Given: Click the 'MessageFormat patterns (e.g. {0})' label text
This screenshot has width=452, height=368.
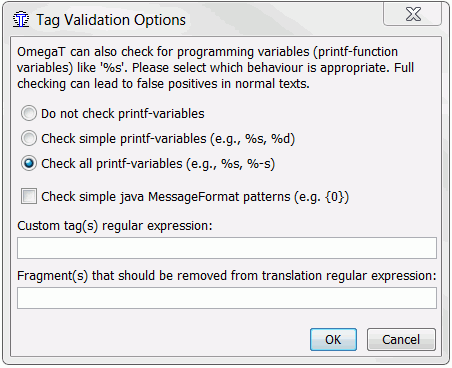Looking at the screenshot, I should point(248,197).
